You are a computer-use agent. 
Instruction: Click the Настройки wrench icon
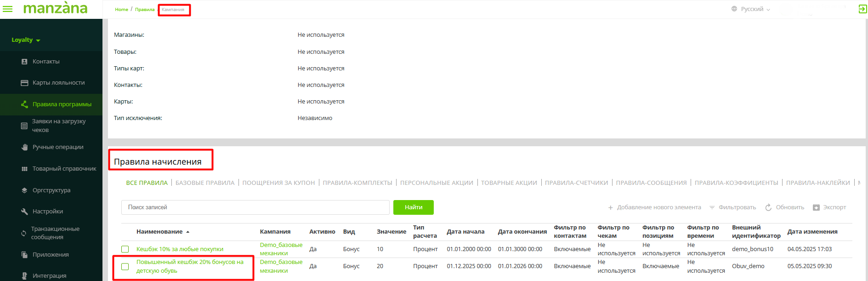[24, 212]
